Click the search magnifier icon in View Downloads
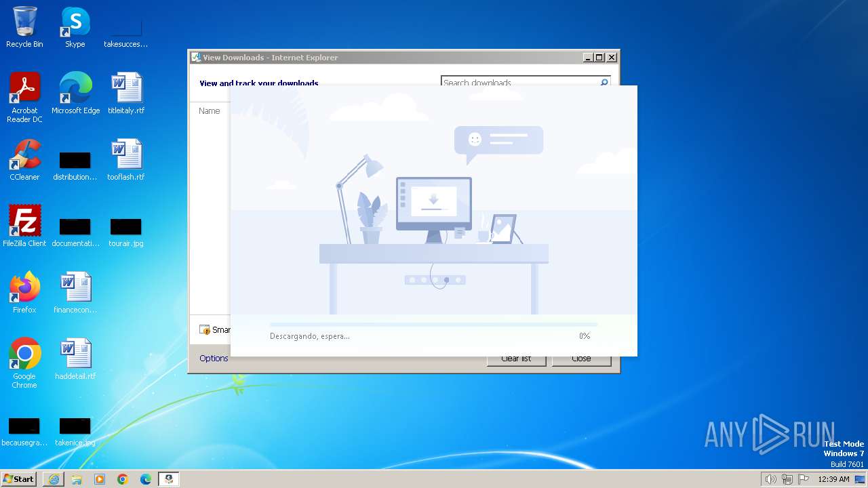 tap(604, 82)
